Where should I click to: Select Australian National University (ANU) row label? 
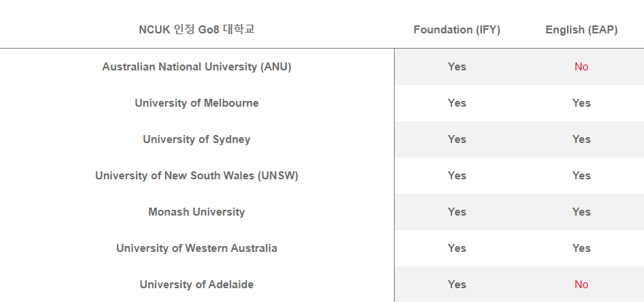coord(197,67)
